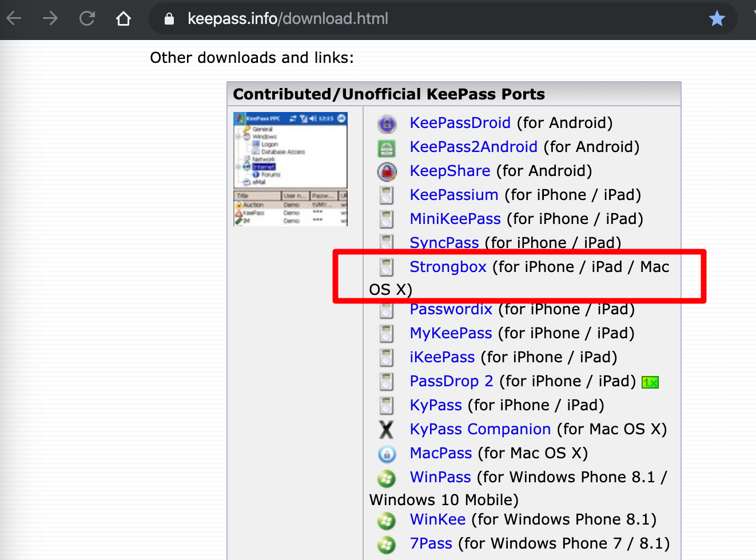Screen dimensions: 756x560
Task: Click the 7Pass Windows icon
Action: [387, 545]
